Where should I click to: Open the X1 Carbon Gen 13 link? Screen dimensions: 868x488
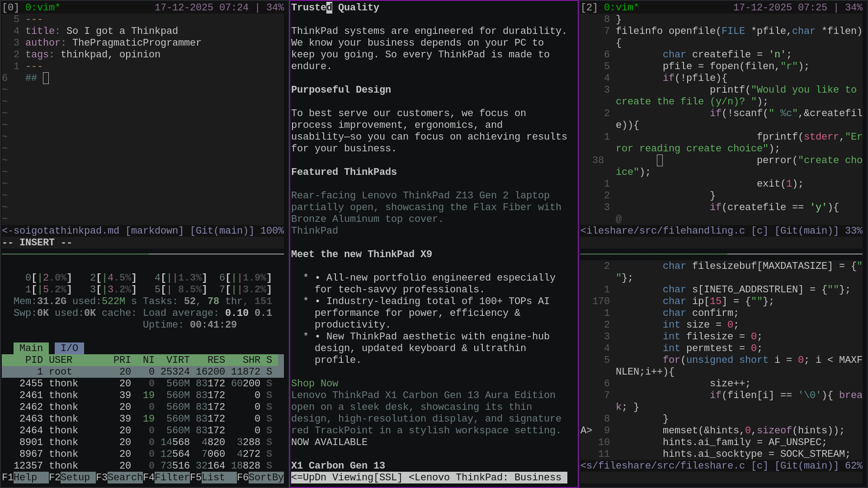click(338, 465)
